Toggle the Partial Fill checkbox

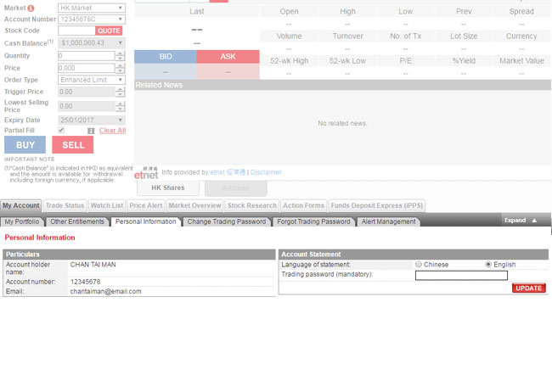pyautogui.click(x=61, y=131)
